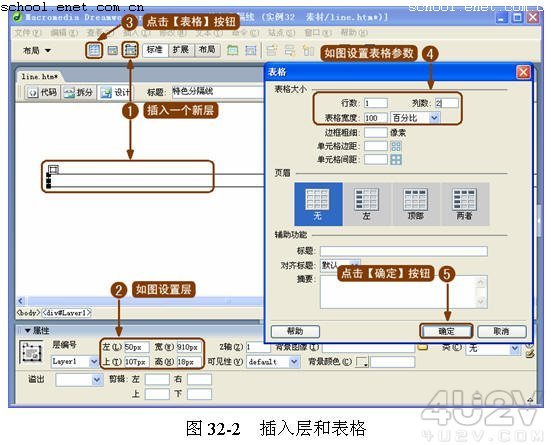Viewport: 552px width, 445px height.
Task: Select the 顶部 header option
Action: pyautogui.click(x=415, y=204)
